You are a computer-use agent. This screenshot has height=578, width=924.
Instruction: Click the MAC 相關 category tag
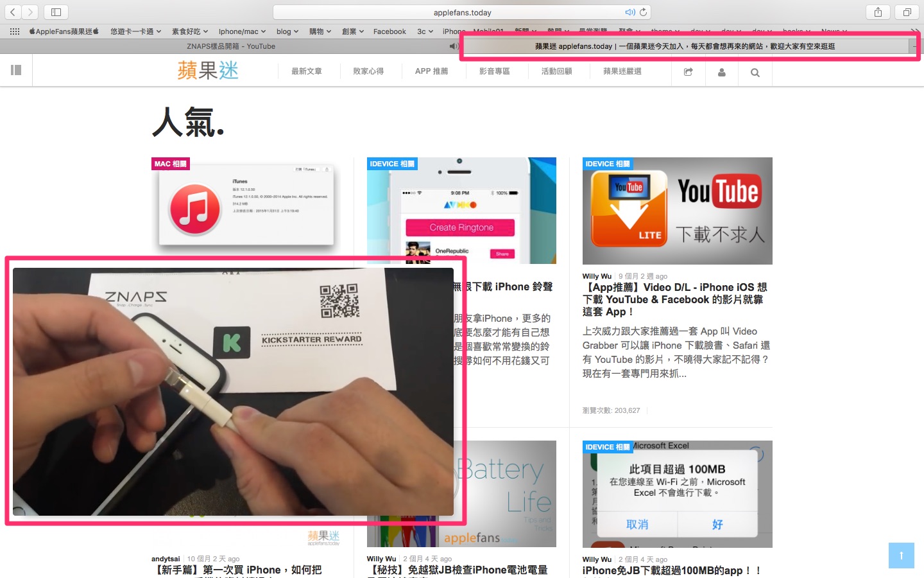(x=171, y=164)
